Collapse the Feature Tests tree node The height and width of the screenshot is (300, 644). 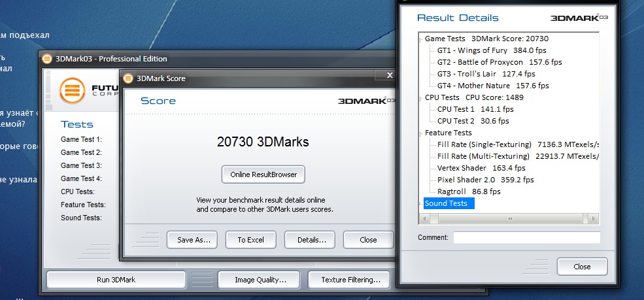pos(420,133)
